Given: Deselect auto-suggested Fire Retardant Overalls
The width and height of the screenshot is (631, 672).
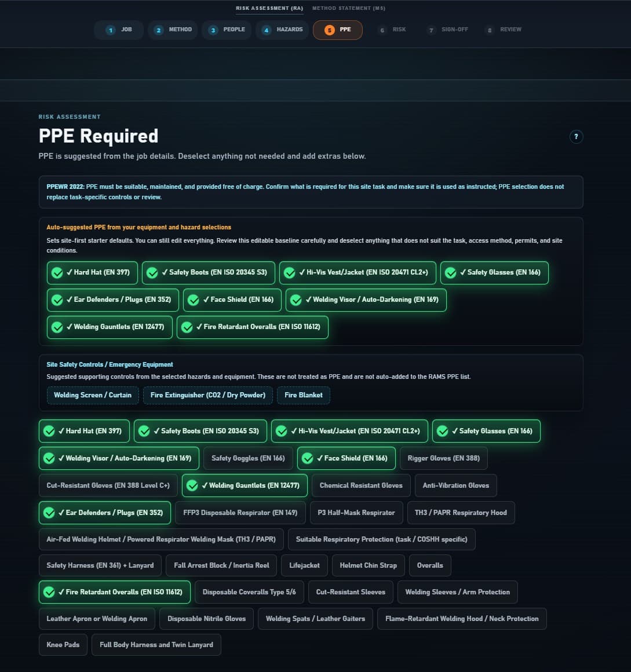Looking at the screenshot, I should click(x=253, y=327).
